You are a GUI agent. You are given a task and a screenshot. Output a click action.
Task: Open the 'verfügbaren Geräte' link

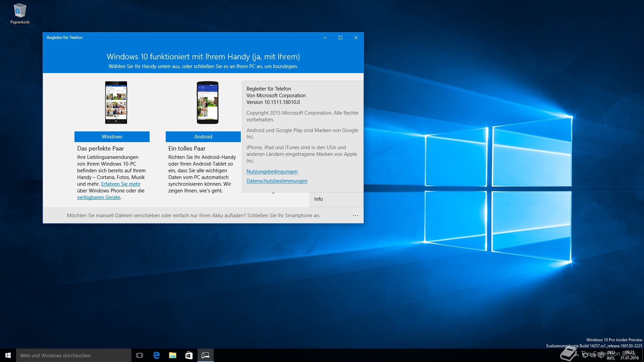pos(99,197)
